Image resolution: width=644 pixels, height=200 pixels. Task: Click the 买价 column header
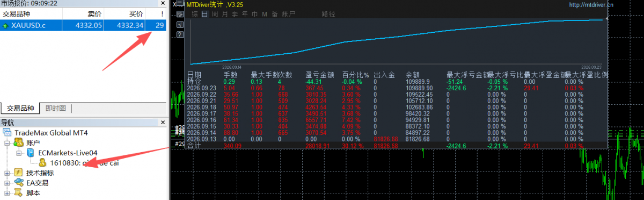136,14
